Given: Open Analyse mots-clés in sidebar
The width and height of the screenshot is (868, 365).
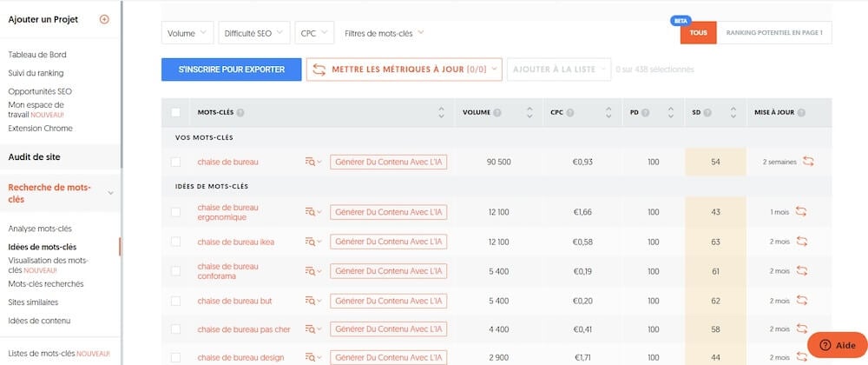Looking at the screenshot, I should tap(40, 229).
